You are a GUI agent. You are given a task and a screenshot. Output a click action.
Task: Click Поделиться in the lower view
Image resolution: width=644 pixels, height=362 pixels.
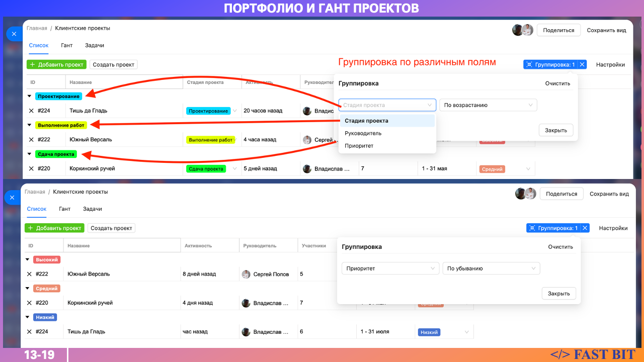[x=561, y=194]
